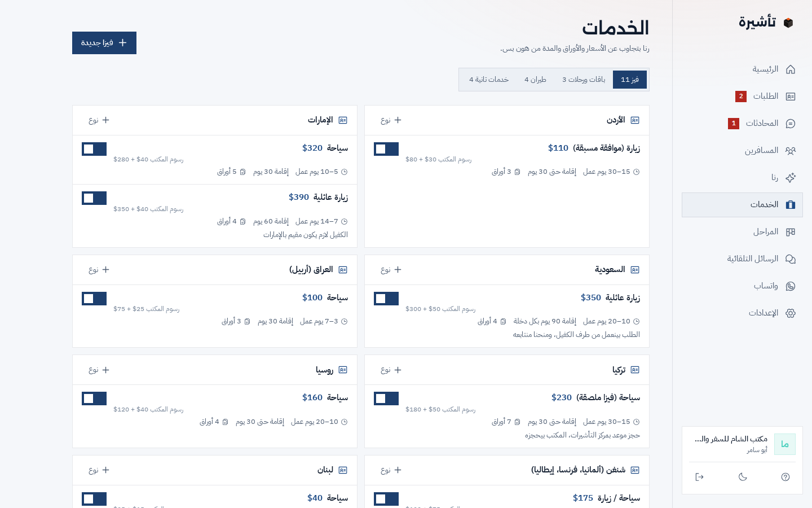Screen dimensions: 812x508
Task: Open واتساب WhatsApp page
Action: [x=742, y=286]
